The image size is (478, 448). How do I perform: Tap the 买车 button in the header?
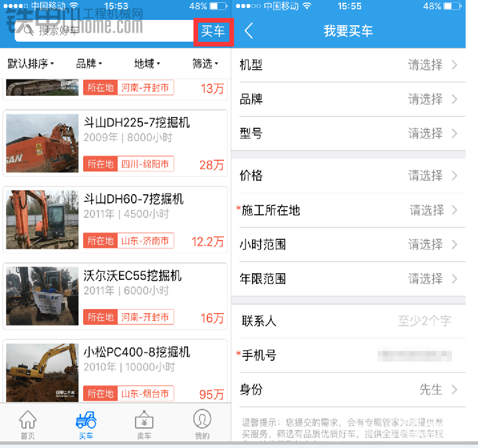click(213, 32)
